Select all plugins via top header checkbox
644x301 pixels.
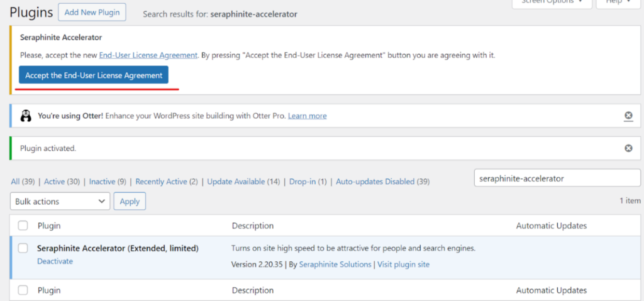coord(23,226)
